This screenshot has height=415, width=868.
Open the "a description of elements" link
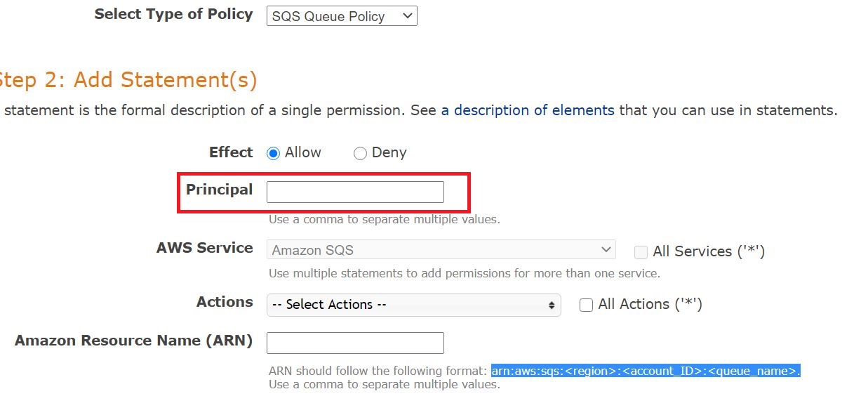(x=528, y=110)
